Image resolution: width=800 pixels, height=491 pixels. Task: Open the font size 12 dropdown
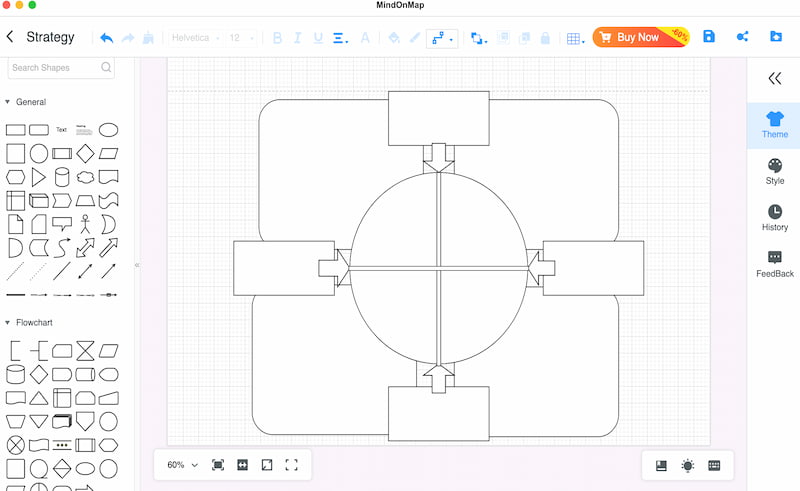click(241, 38)
